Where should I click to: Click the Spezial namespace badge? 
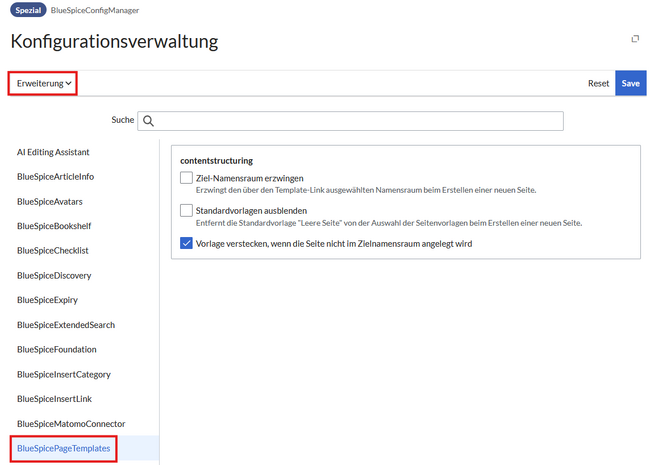[28, 10]
